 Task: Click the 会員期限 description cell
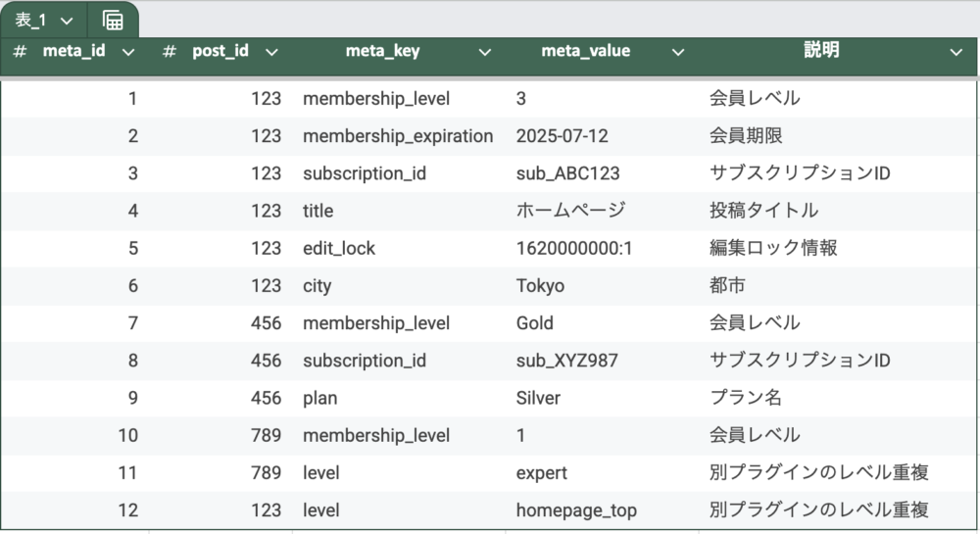(x=746, y=136)
